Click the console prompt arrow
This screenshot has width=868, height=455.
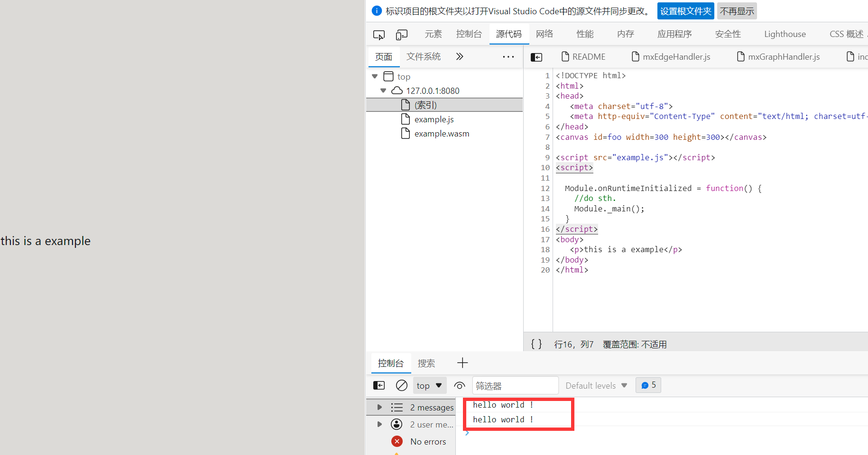(467, 433)
